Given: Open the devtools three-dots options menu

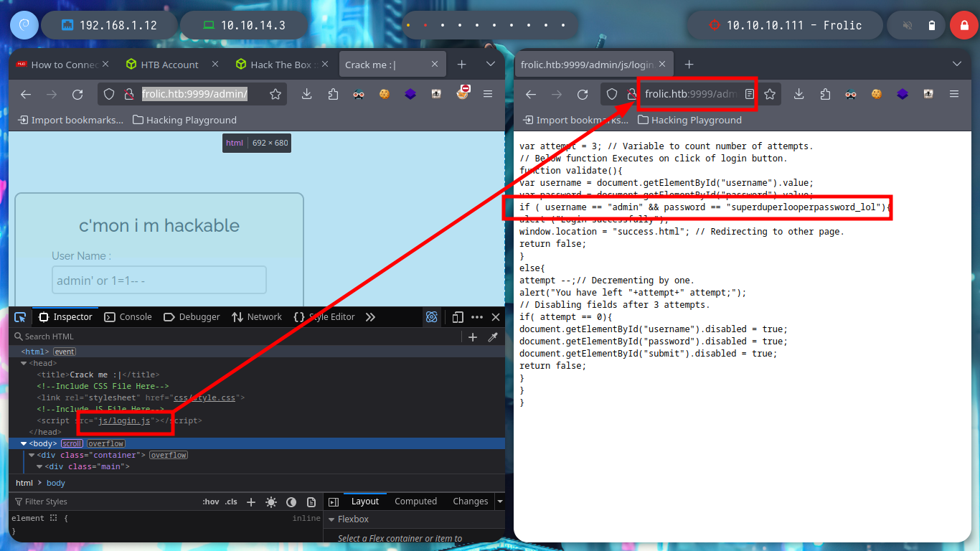Looking at the screenshot, I should pos(477,317).
